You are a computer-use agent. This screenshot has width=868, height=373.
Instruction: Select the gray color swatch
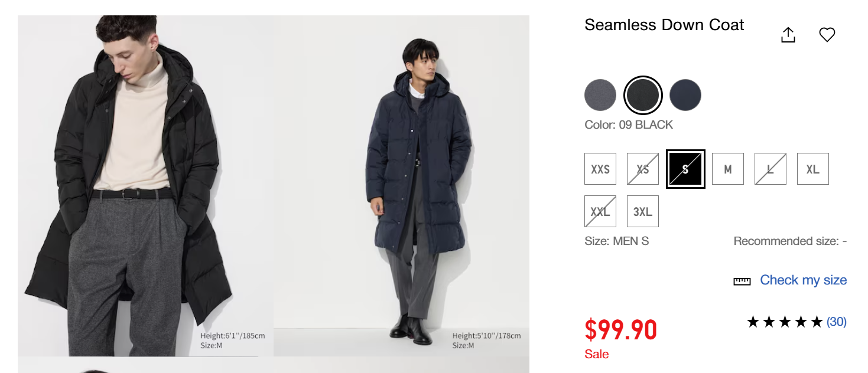pyautogui.click(x=600, y=95)
